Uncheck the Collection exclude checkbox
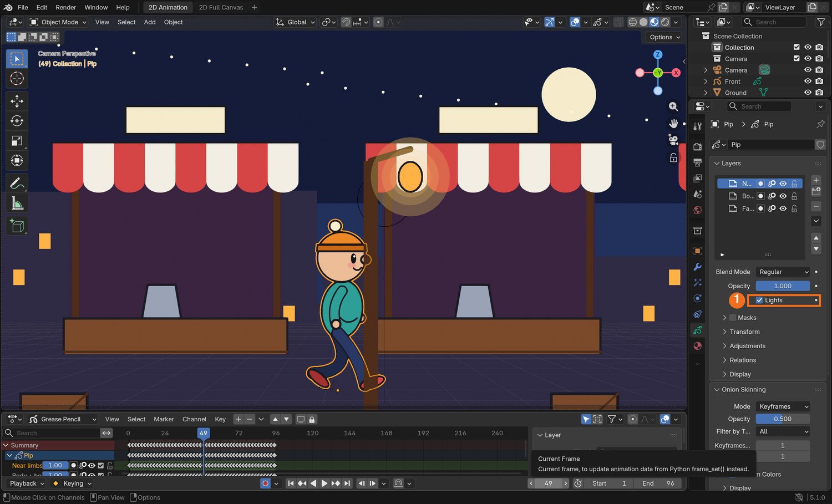 [x=797, y=47]
